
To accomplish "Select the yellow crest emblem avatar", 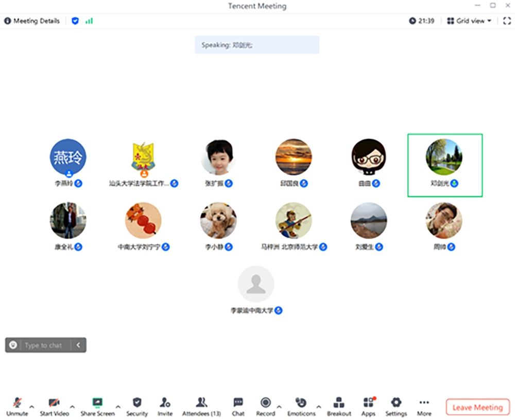I will (x=143, y=157).
